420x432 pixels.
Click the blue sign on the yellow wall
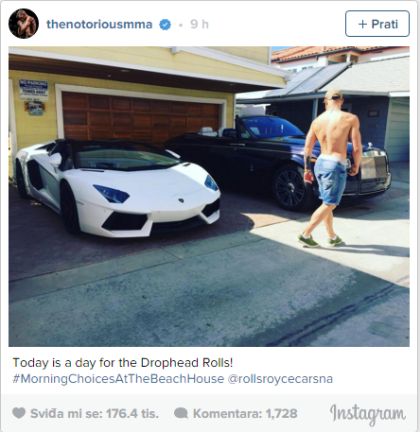pos(33,89)
